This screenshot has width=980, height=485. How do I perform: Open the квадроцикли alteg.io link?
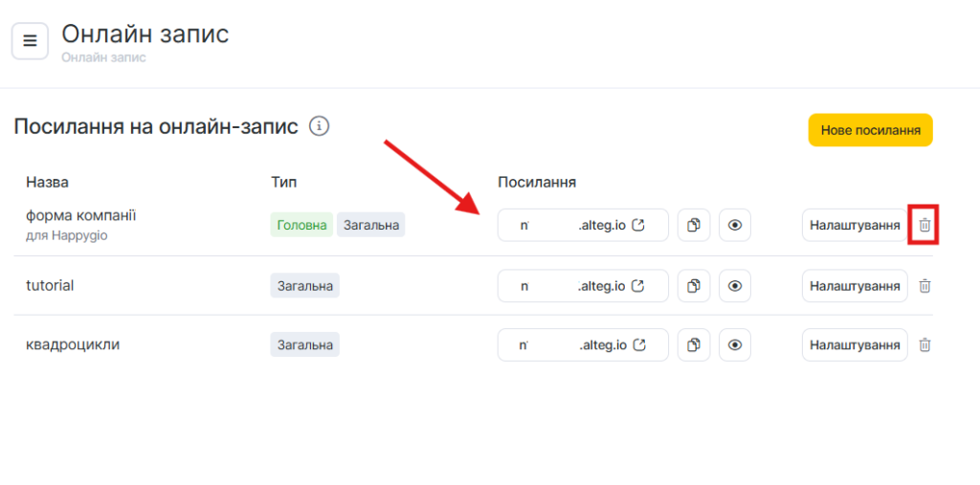(x=583, y=344)
